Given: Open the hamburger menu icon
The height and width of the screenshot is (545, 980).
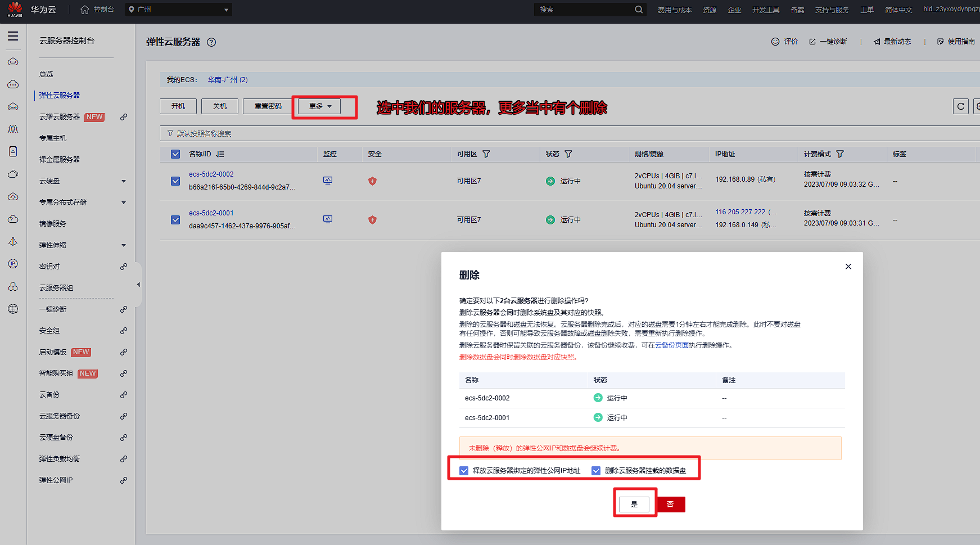Looking at the screenshot, I should pyautogui.click(x=13, y=37).
